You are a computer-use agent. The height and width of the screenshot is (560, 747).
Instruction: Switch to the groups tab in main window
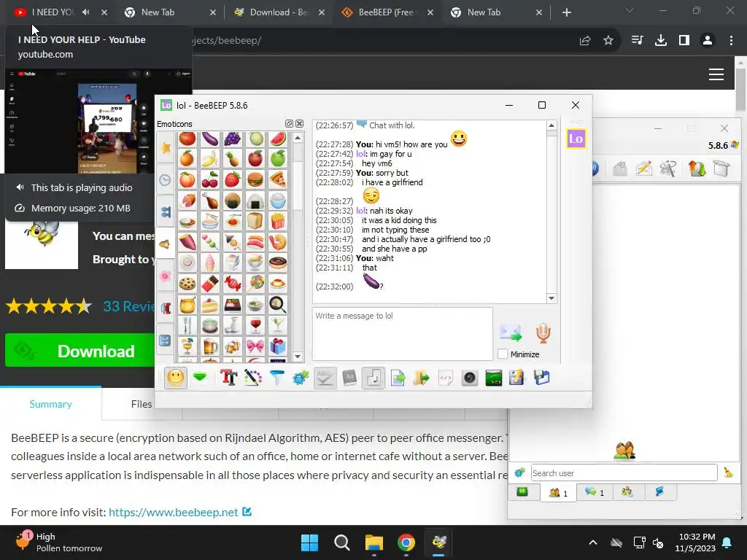[627, 492]
